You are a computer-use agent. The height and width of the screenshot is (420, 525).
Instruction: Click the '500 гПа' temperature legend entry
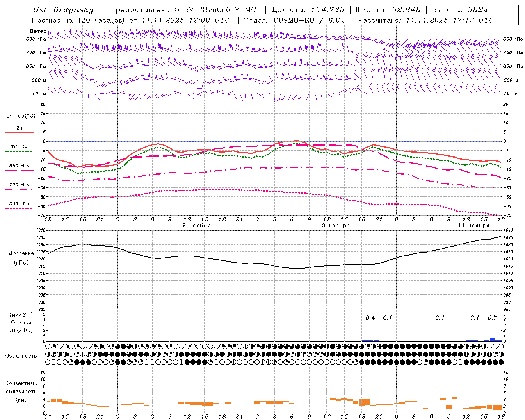pyautogui.click(x=19, y=204)
